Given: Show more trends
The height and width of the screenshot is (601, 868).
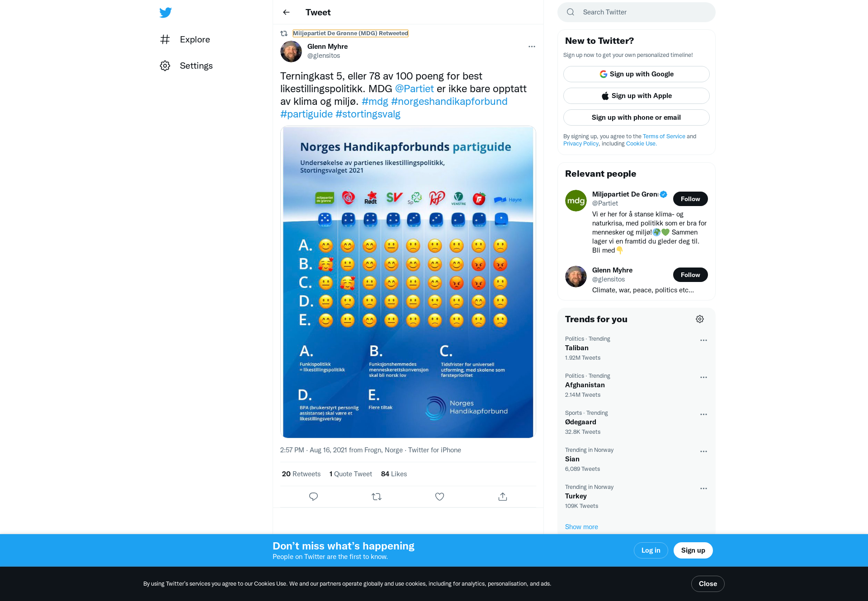Looking at the screenshot, I should pyautogui.click(x=581, y=527).
